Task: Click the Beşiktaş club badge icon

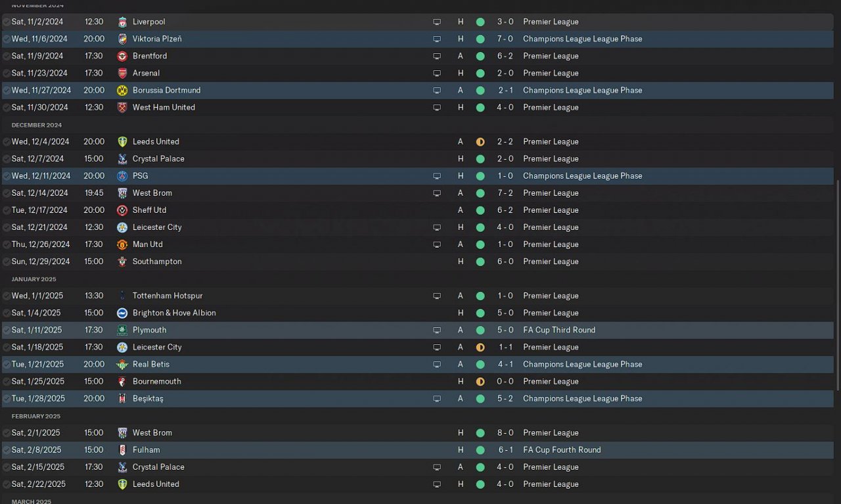Action: [122, 398]
